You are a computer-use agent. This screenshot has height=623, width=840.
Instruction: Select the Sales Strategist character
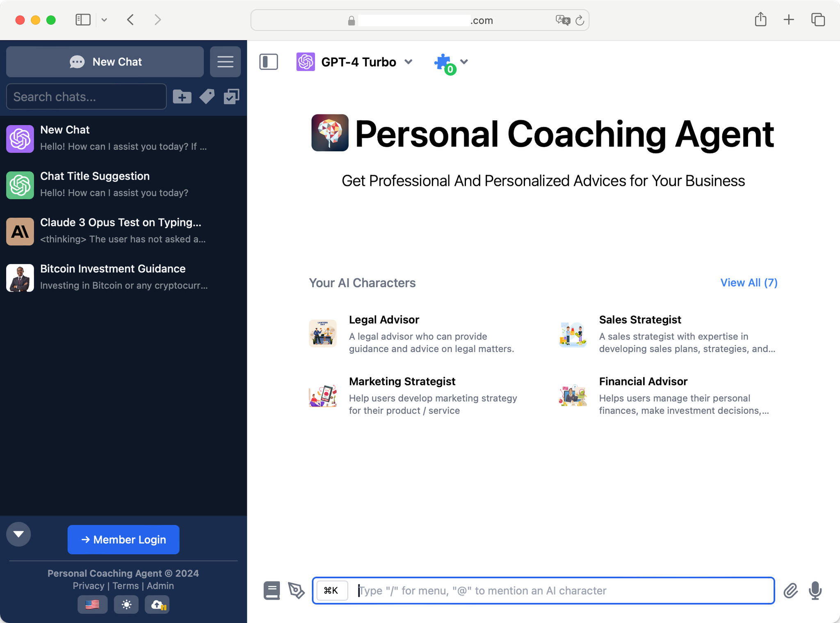point(668,334)
